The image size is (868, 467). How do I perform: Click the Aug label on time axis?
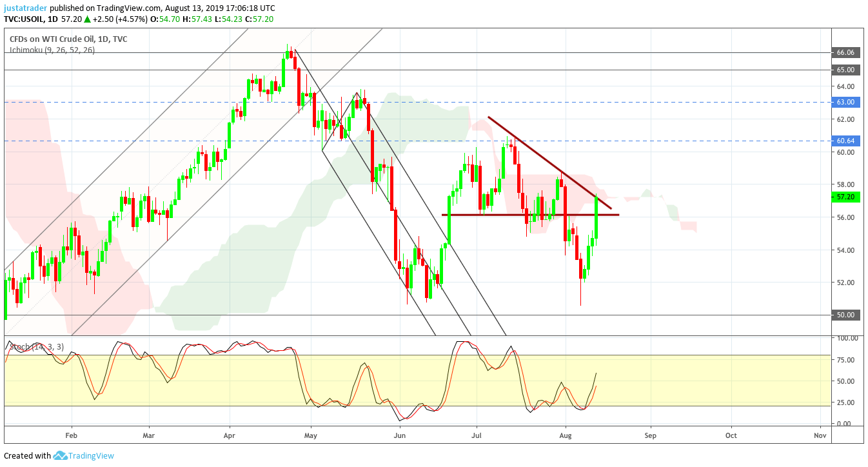(x=565, y=435)
